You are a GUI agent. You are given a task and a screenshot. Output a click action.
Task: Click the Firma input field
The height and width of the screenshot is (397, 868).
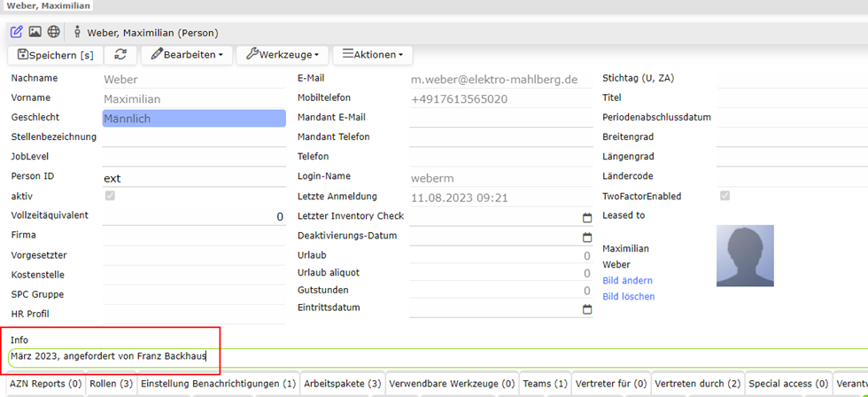(194, 236)
